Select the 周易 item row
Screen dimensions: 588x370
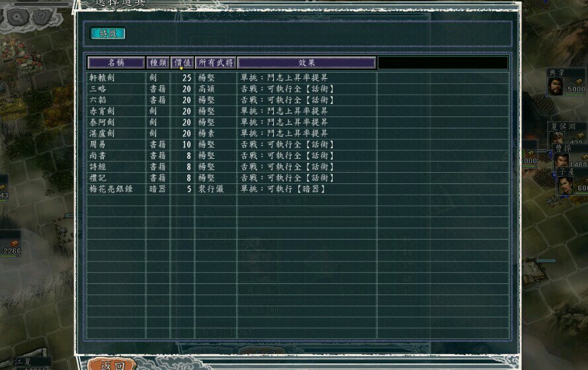pyautogui.click(x=298, y=144)
